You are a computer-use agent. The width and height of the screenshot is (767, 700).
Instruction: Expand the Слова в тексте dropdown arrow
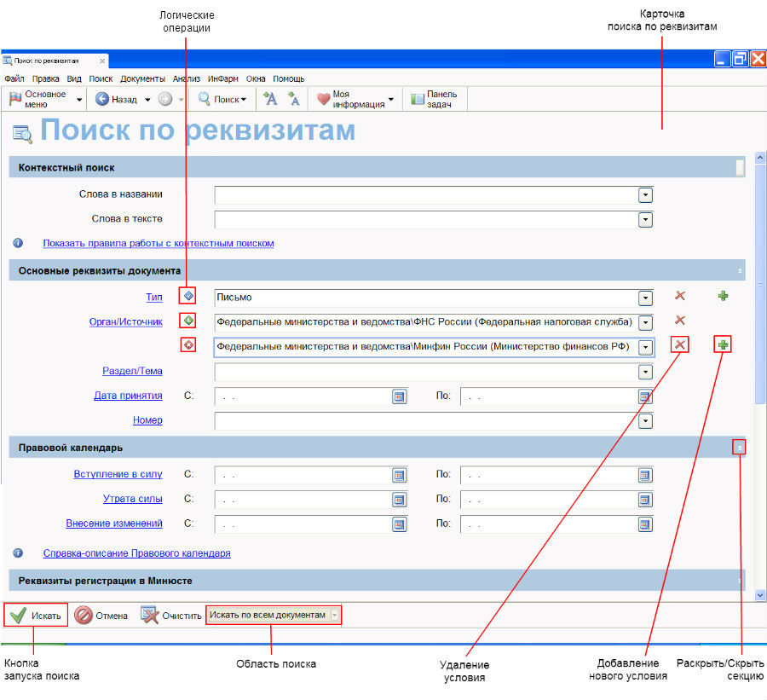click(645, 220)
